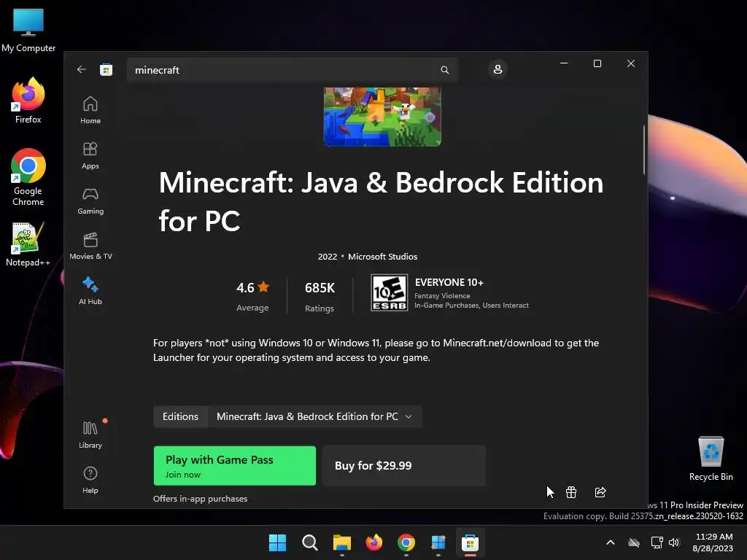Show hidden system tray icons

tap(611, 542)
